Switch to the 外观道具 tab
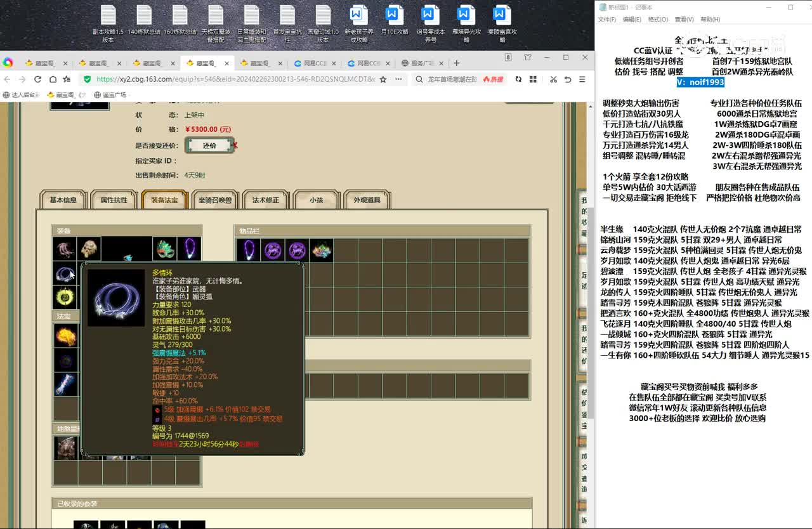Image resolution: width=812 pixels, height=529 pixels. tap(367, 200)
